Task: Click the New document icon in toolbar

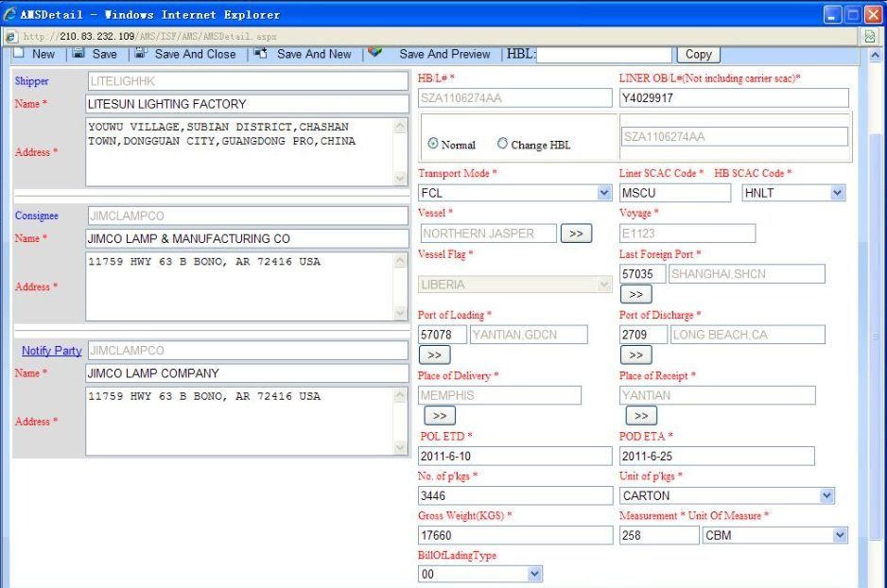Action: click(19, 53)
